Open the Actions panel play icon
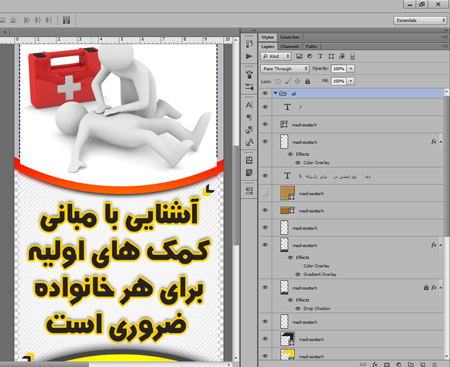The image size is (450, 367). [249, 56]
